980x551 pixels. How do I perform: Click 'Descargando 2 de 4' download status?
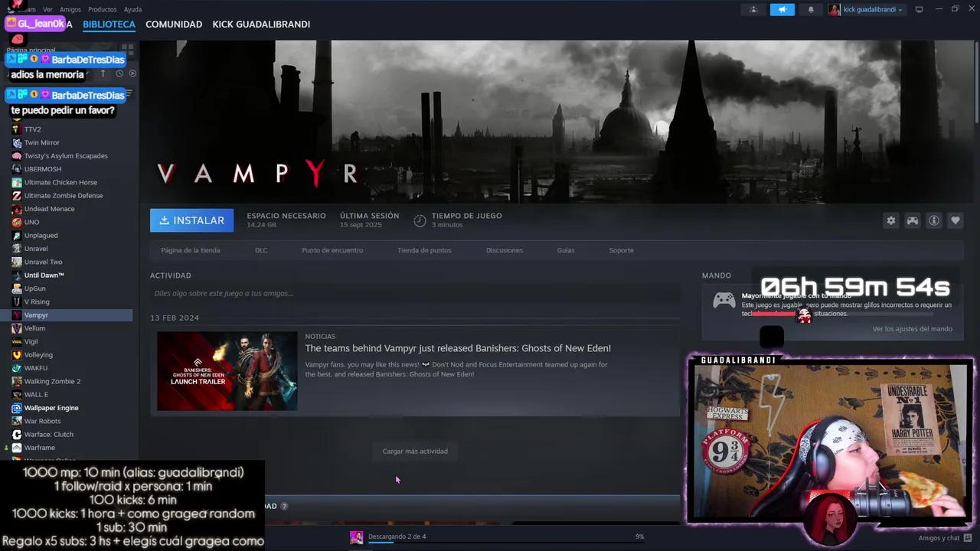tap(397, 536)
